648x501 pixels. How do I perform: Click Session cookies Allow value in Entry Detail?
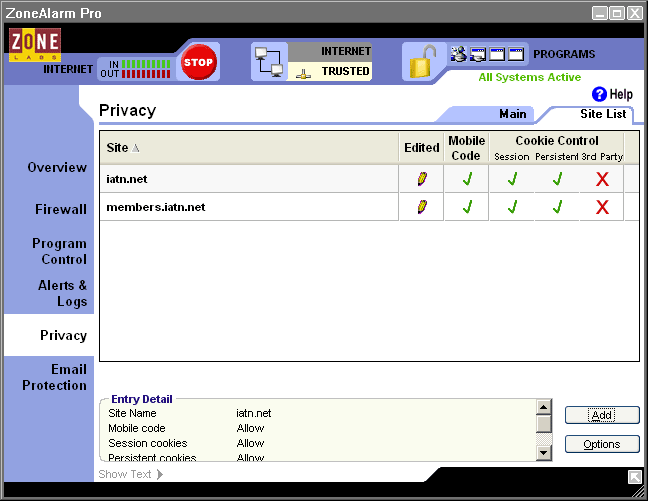click(x=250, y=443)
